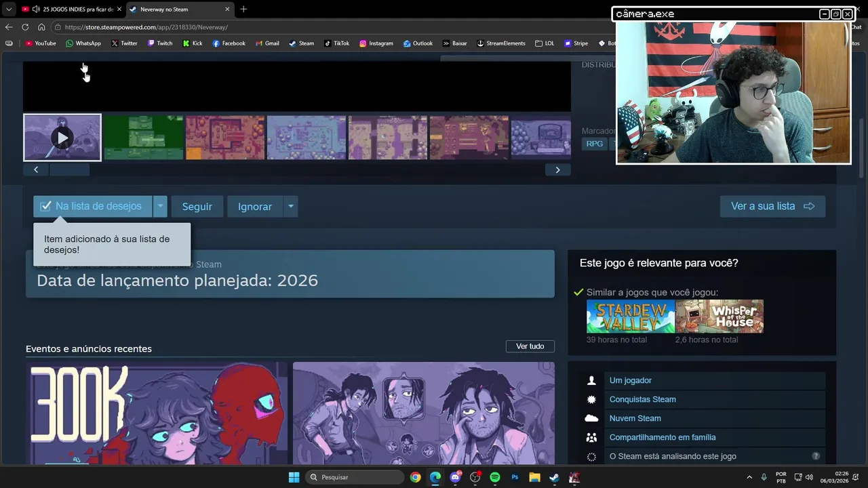Open the Windows Start menu
Image resolution: width=868 pixels, height=488 pixels.
(294, 477)
